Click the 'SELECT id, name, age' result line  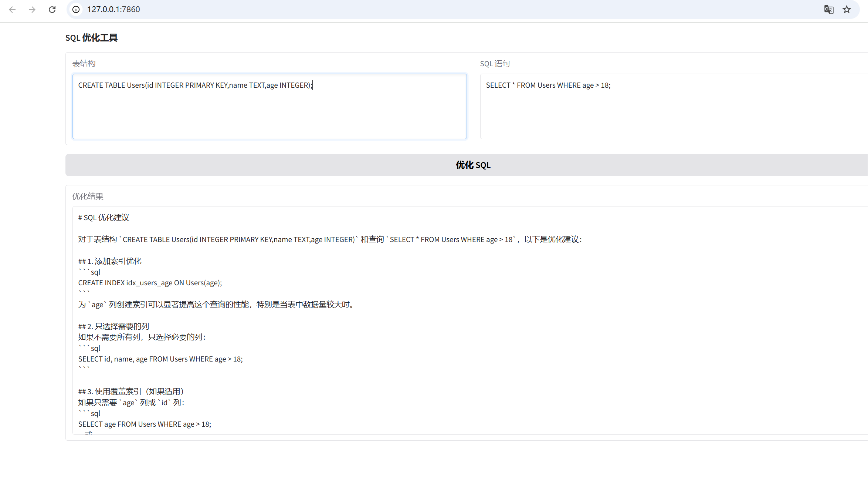pos(160,359)
